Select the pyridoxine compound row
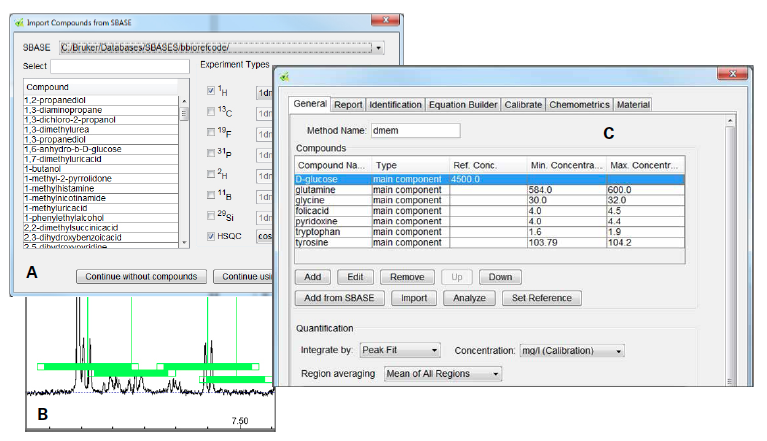This screenshot has width=767, height=441. 489,221
